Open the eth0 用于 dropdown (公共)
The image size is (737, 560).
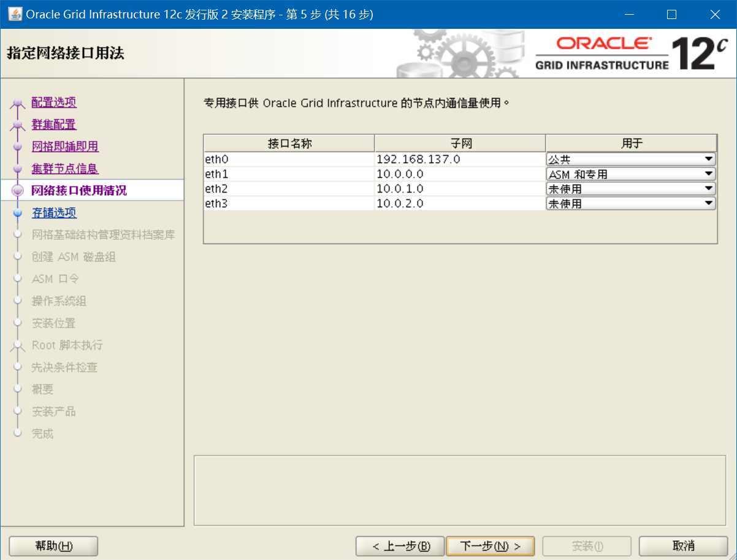click(631, 159)
